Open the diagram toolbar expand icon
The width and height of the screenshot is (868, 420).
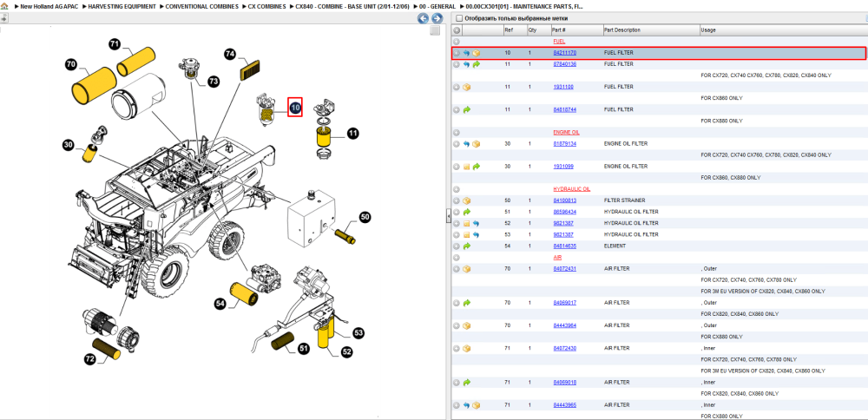point(3,17)
